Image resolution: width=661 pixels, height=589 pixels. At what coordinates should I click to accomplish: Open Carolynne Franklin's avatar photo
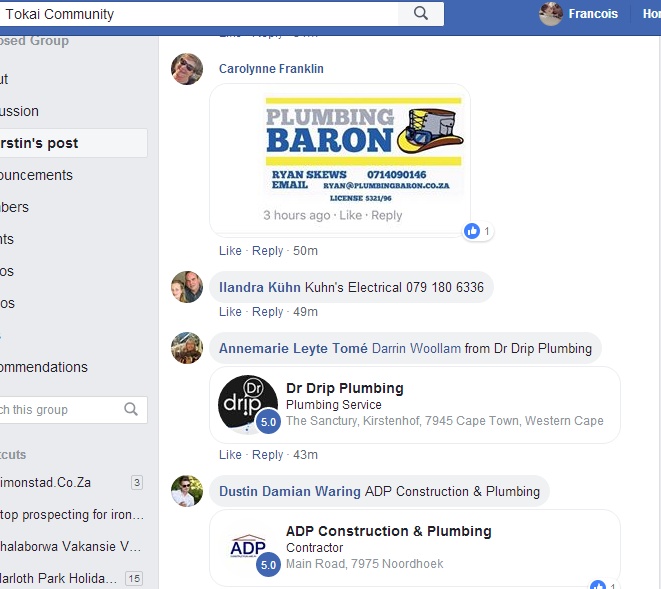(x=187, y=69)
